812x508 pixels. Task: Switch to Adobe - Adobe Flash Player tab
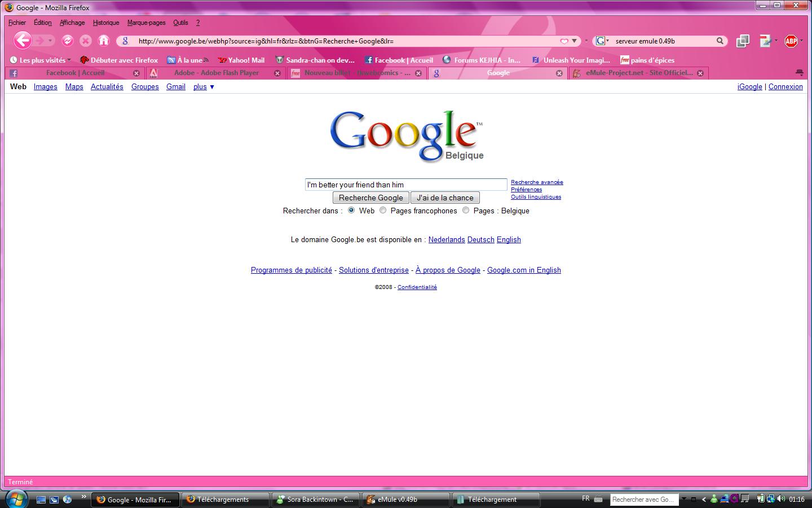[216, 73]
